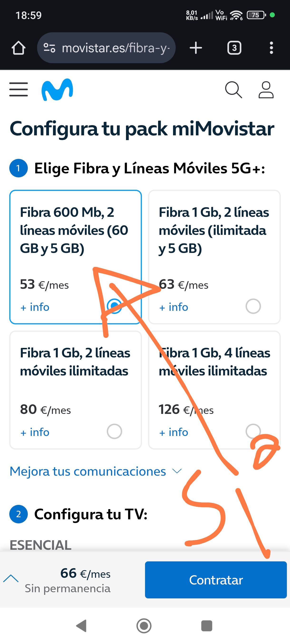290x644 pixels.
Task: Open the hamburger menu
Action: pos(19,89)
